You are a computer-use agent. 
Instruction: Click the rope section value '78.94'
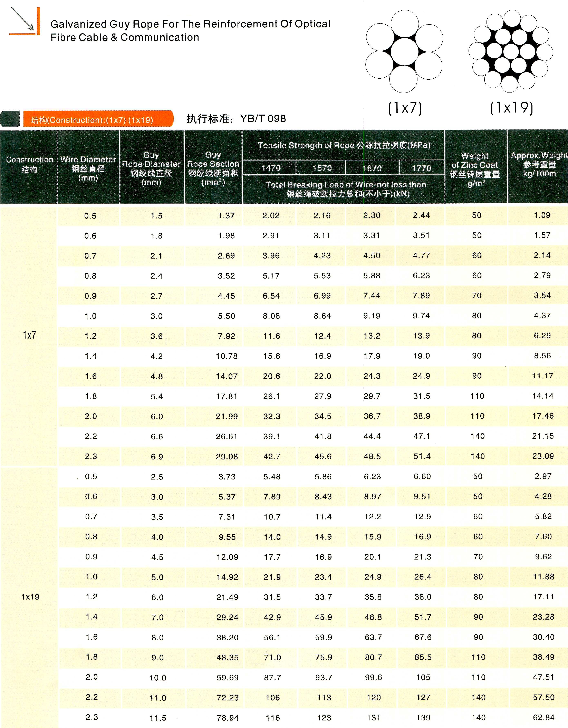[228, 718]
